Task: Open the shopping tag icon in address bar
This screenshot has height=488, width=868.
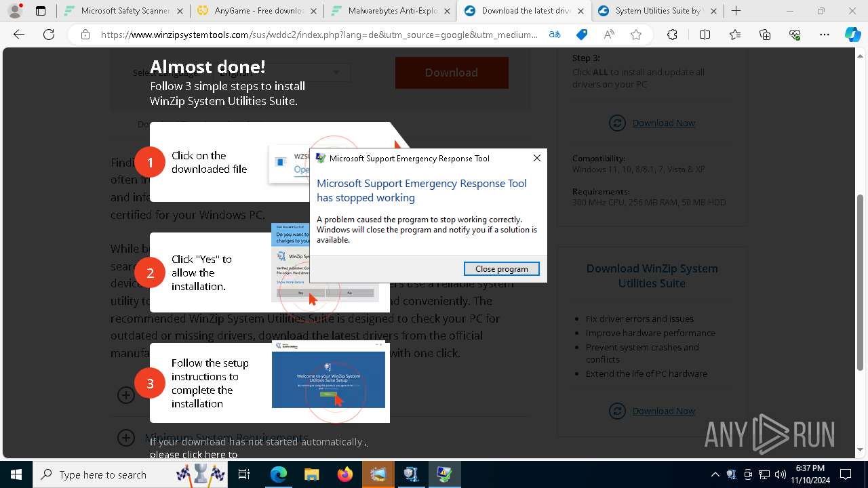Action: click(x=581, y=35)
